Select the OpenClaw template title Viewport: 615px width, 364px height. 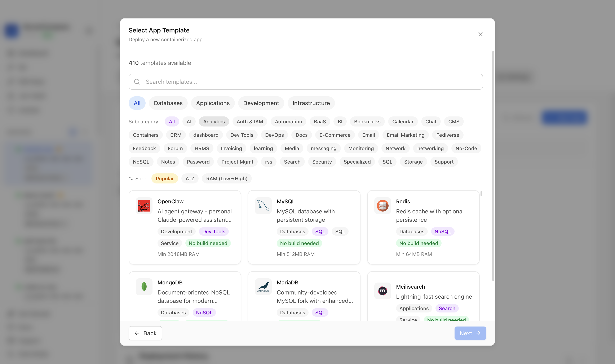tap(171, 201)
